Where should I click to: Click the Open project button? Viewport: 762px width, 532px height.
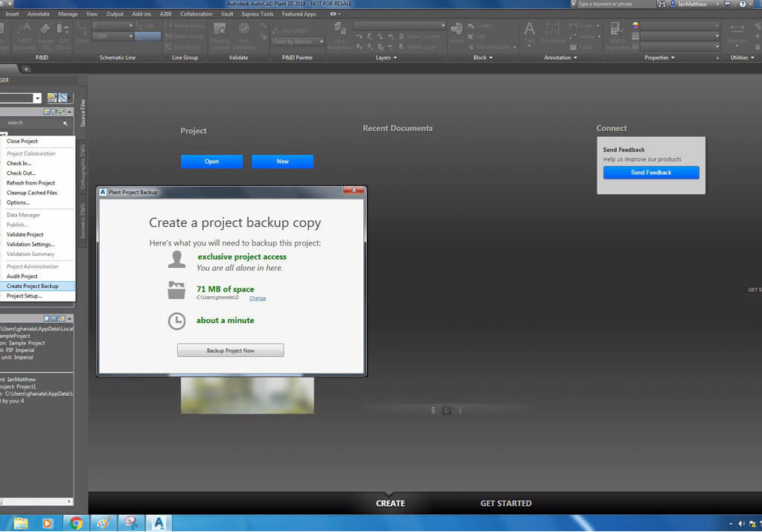click(x=211, y=161)
